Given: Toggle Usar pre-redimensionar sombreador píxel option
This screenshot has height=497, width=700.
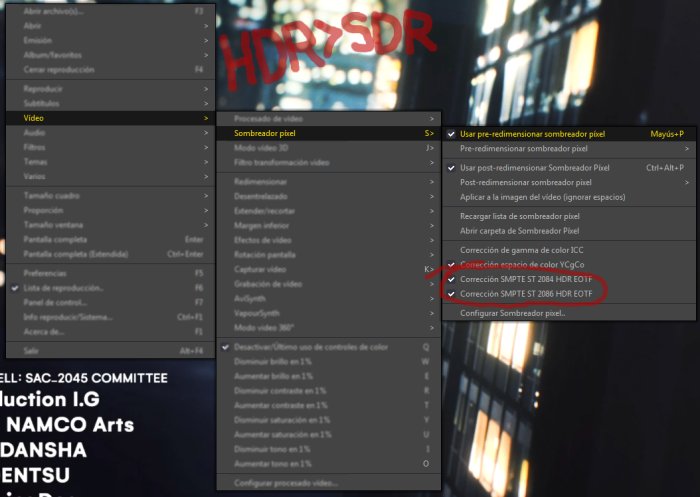Looking at the screenshot, I should pyautogui.click(x=569, y=134).
